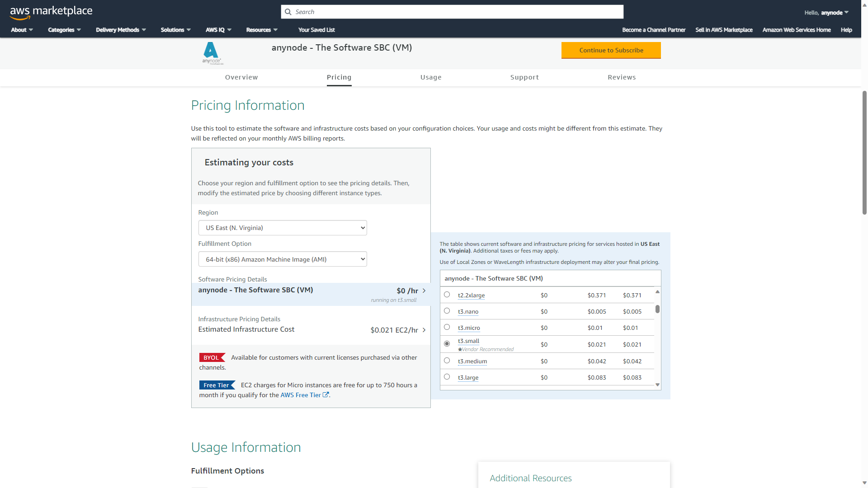The image size is (868, 488).
Task: Click the pricing table scrollbar thumb
Action: point(657,309)
